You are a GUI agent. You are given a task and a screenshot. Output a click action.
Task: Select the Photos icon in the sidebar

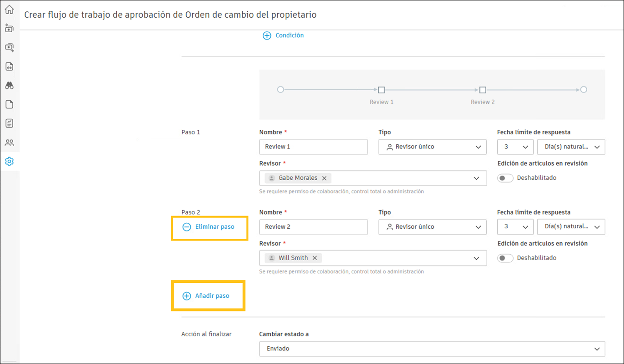9,28
